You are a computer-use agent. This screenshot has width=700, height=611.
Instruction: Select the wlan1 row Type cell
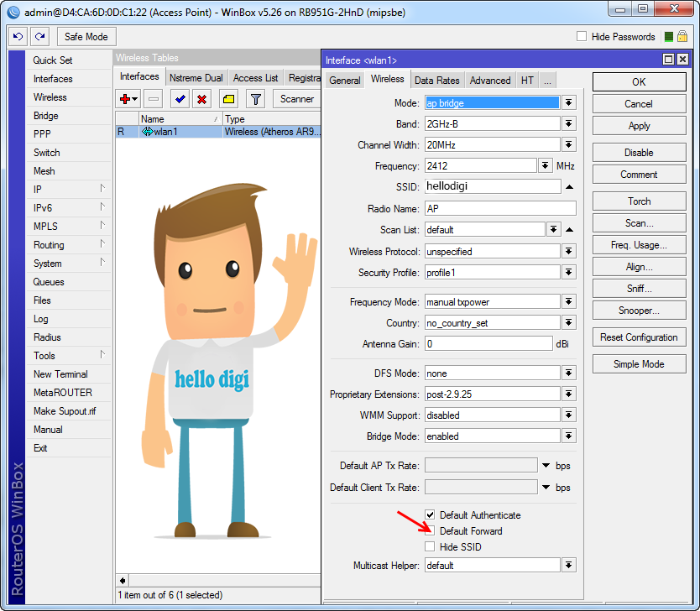click(x=272, y=132)
